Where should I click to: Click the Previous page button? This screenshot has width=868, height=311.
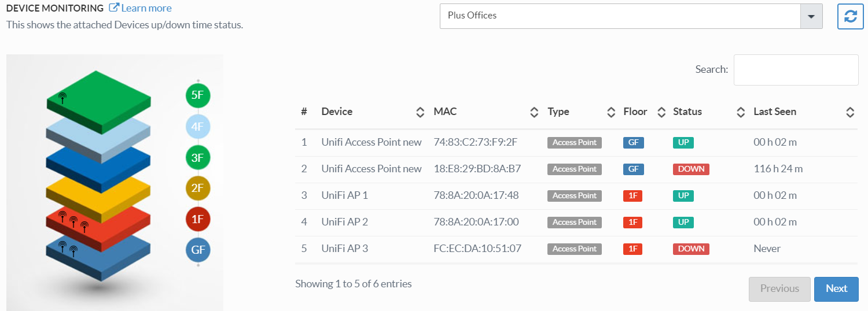coord(779,289)
